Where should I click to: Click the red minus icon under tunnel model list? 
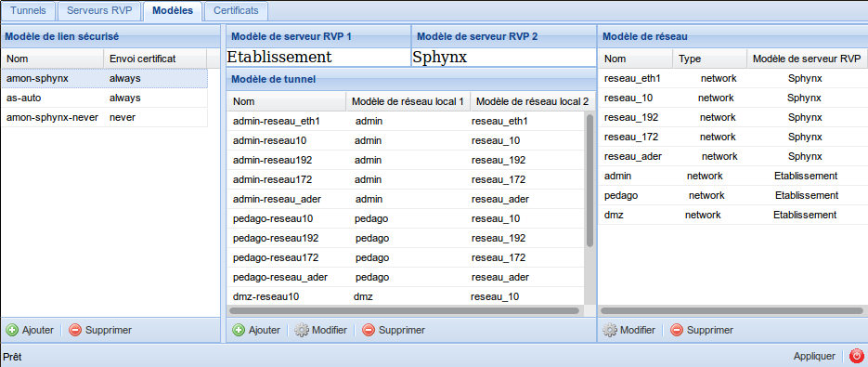(x=369, y=330)
